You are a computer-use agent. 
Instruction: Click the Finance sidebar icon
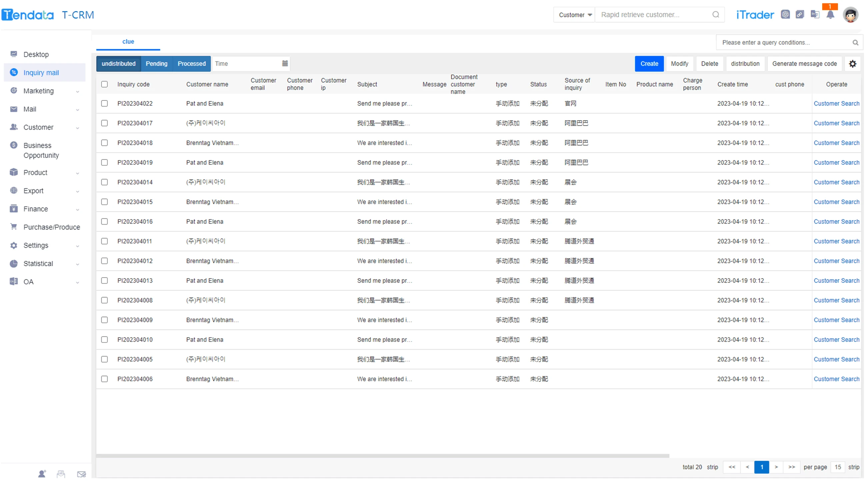pos(14,208)
